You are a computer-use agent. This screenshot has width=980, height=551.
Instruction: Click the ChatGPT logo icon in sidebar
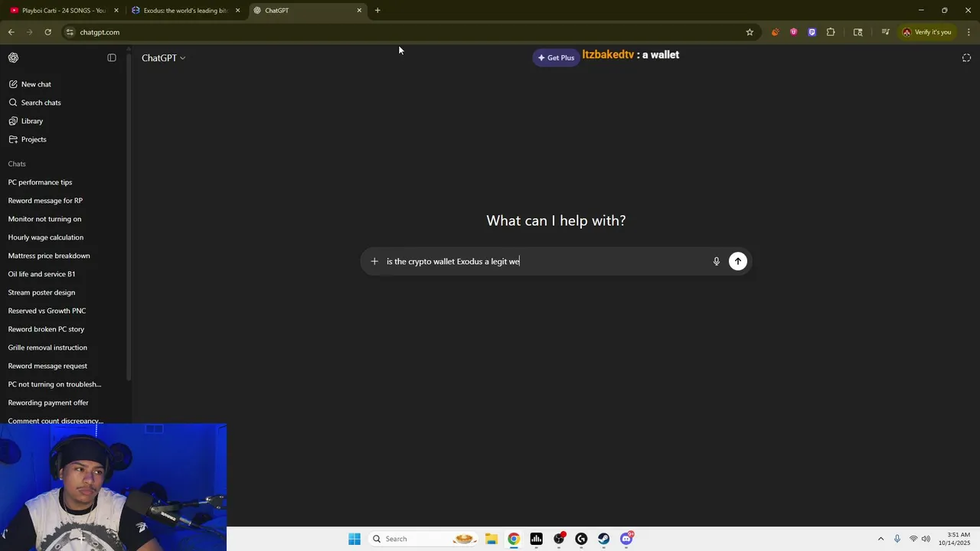13,57
